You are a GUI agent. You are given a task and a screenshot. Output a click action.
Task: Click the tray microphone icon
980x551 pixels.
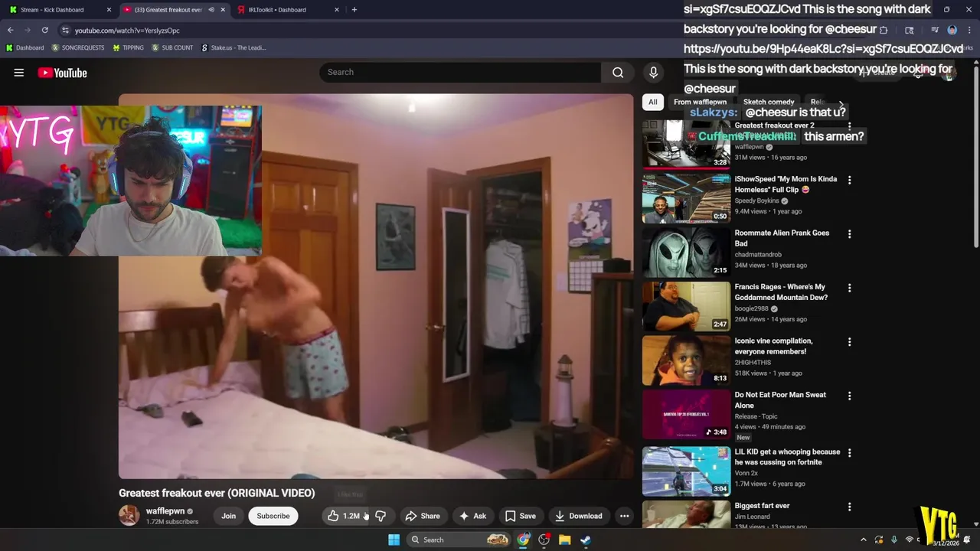click(x=893, y=540)
